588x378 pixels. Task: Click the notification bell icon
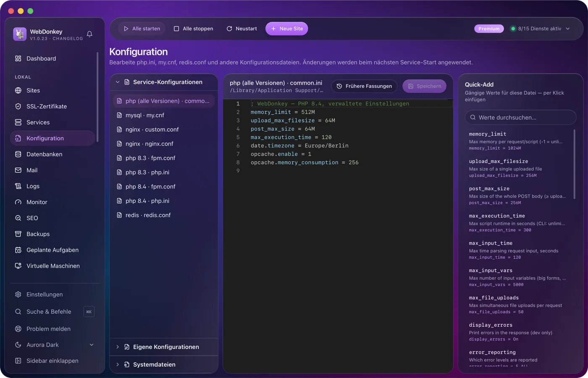pyautogui.click(x=89, y=34)
